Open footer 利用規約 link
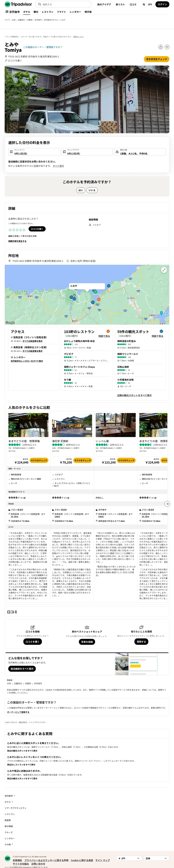The image size is (174, 868). (17, 860)
